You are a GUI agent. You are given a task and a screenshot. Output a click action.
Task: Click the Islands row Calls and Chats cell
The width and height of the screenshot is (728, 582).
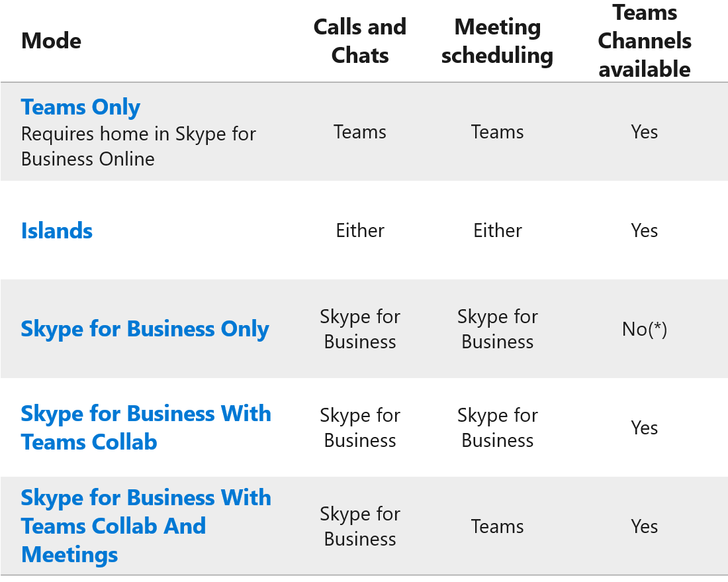pos(360,231)
